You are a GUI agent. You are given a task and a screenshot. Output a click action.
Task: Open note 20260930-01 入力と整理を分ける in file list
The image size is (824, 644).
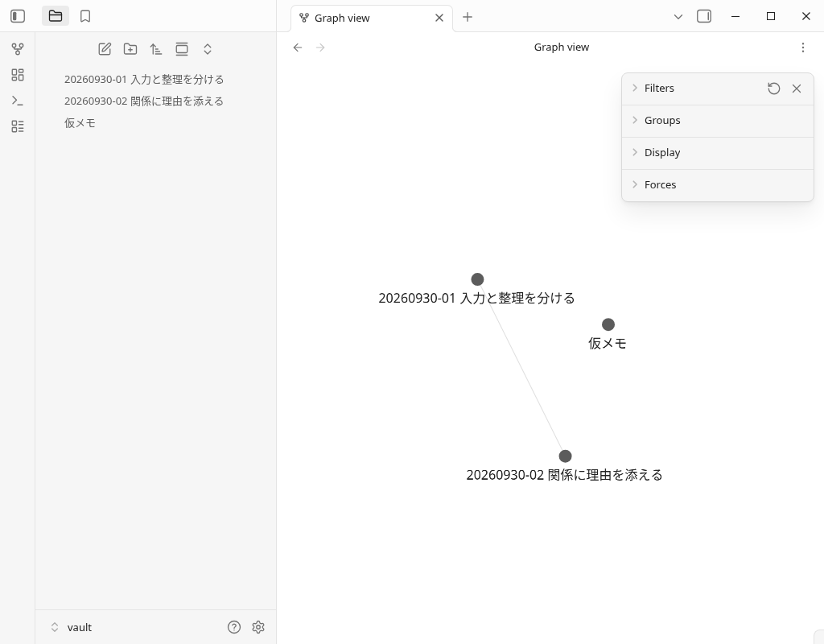[x=155, y=80]
